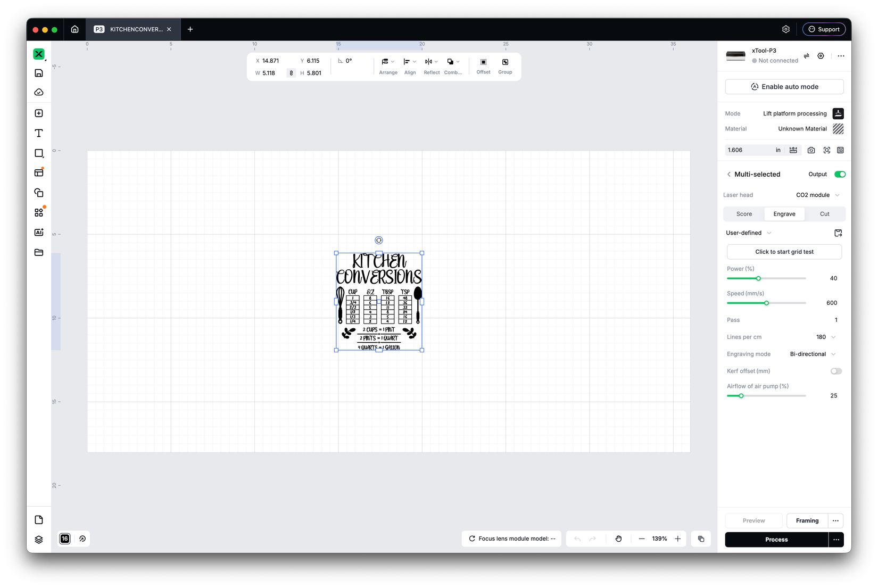Adjust the Power (%) slider handle
Image resolution: width=878 pixels, height=588 pixels.
pyautogui.click(x=758, y=278)
